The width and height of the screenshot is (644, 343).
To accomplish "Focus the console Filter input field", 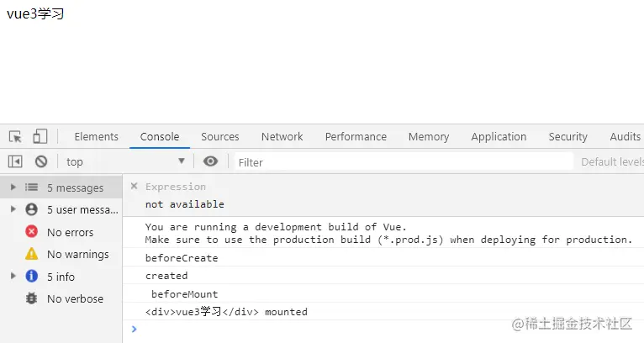I will point(404,162).
